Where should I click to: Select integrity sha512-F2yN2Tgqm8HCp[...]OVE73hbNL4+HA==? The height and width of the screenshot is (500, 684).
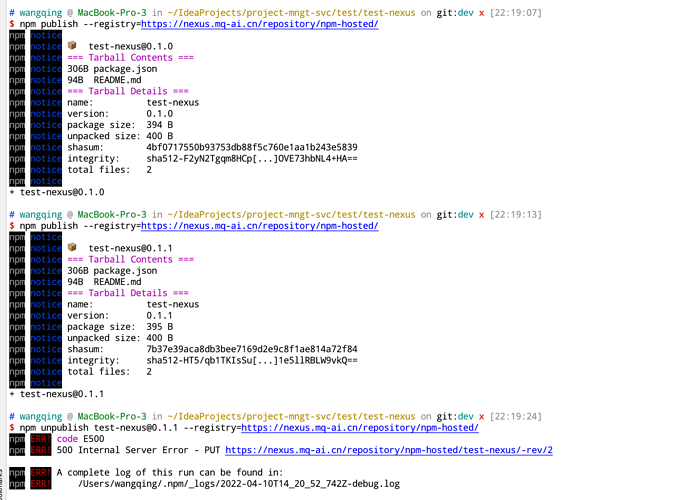(x=252, y=159)
